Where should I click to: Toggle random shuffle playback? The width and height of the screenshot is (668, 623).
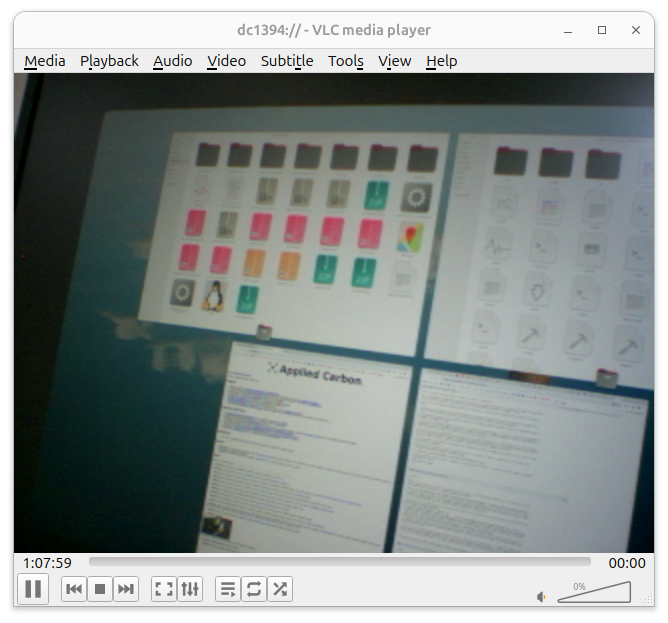(280, 589)
